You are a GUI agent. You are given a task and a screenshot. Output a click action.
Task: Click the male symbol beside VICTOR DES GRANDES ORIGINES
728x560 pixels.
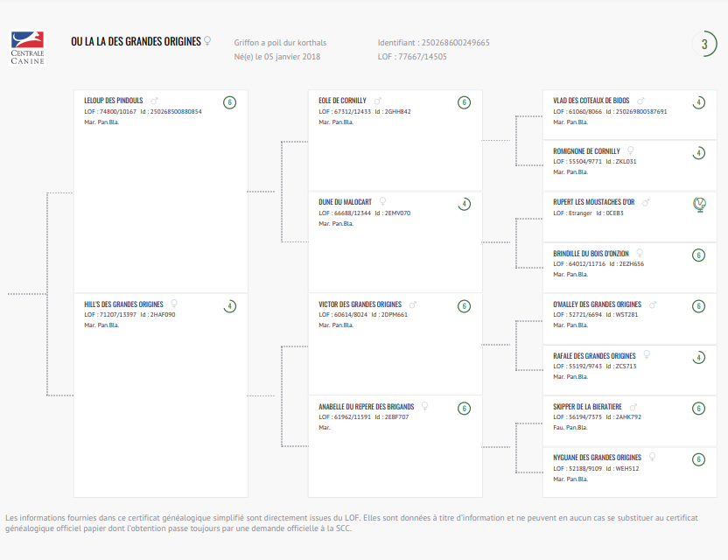[412, 304]
